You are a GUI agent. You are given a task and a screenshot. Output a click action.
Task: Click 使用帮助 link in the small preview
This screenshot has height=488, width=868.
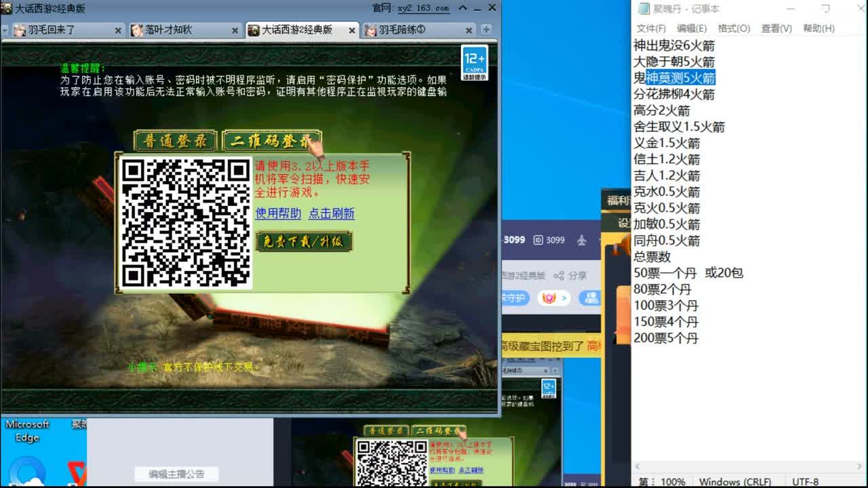[x=442, y=470]
